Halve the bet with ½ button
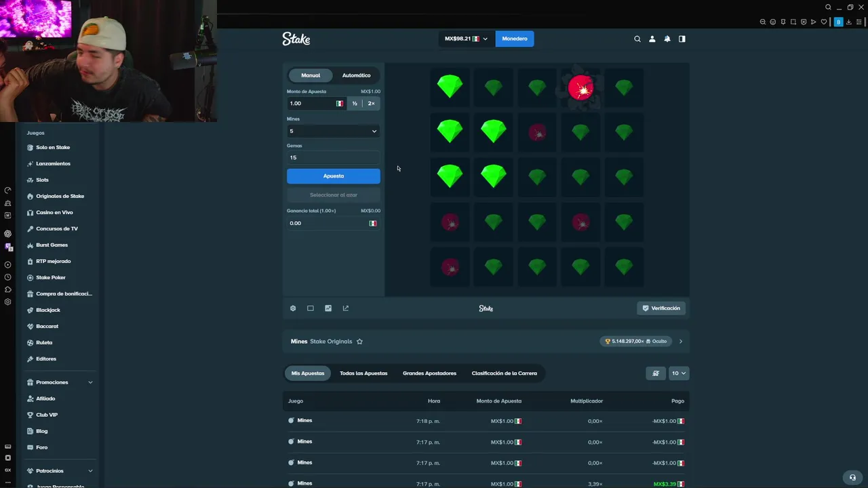Image resolution: width=868 pixels, height=488 pixels. coord(355,103)
